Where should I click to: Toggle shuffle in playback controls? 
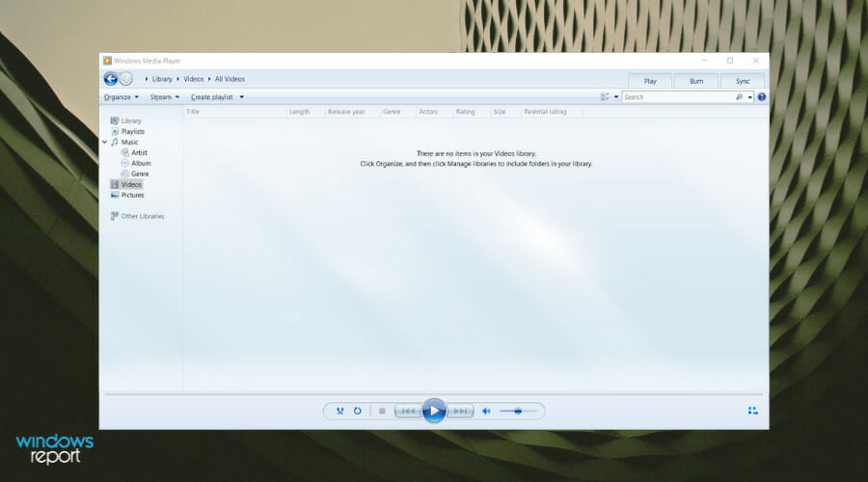[x=339, y=411]
